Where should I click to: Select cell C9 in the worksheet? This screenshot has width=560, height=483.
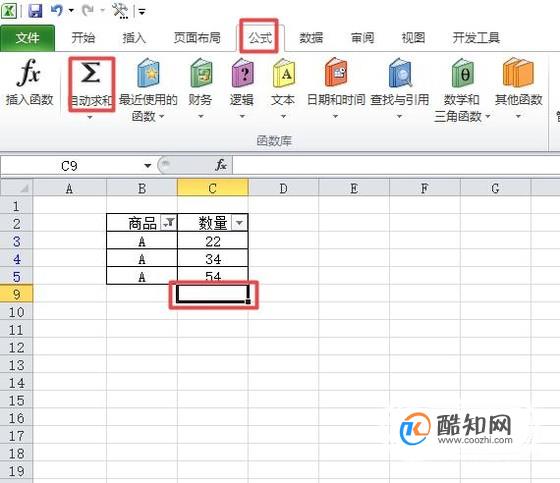point(213,294)
